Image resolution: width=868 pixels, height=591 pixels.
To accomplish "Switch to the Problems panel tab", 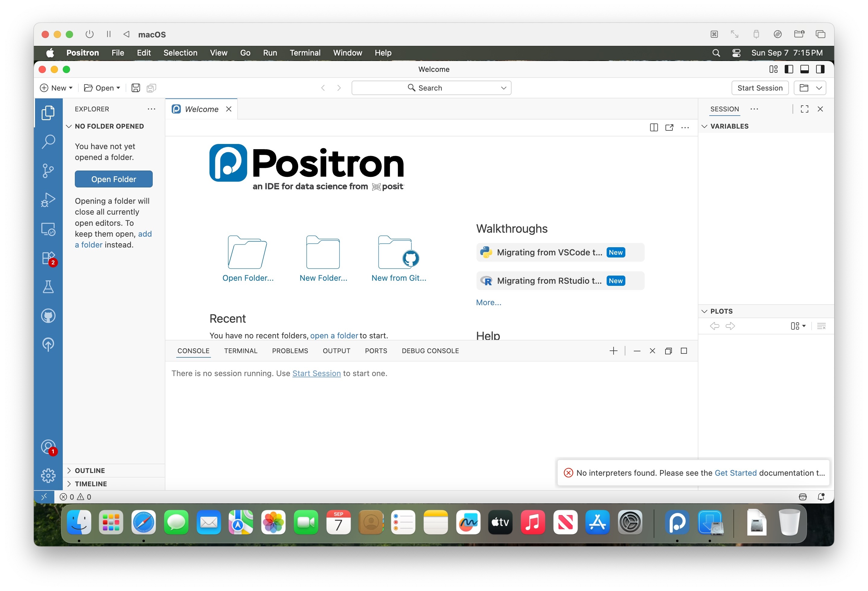I will [290, 351].
